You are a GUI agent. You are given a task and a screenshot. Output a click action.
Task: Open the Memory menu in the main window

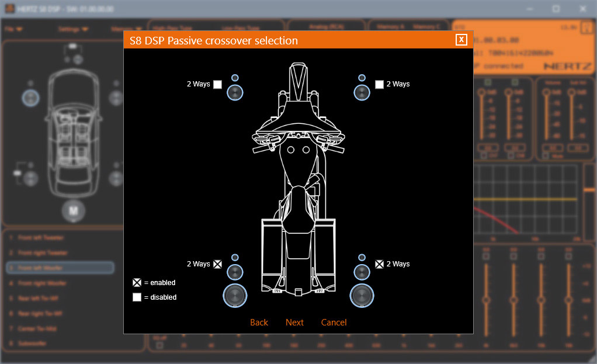[126, 29]
